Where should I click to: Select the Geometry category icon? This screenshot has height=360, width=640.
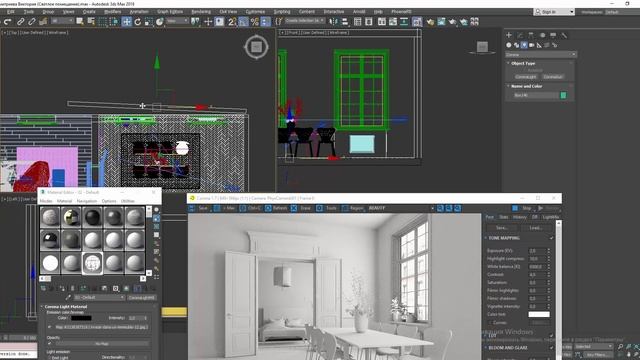coord(509,45)
